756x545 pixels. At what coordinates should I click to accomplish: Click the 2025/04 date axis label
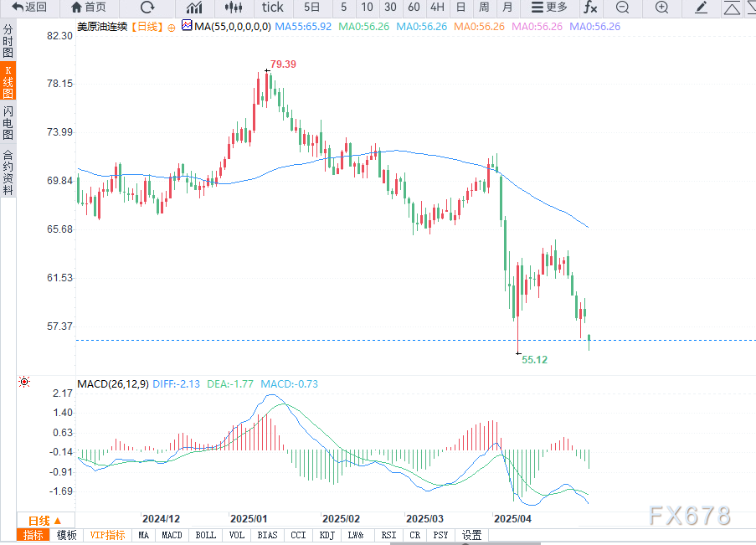pyautogui.click(x=512, y=518)
